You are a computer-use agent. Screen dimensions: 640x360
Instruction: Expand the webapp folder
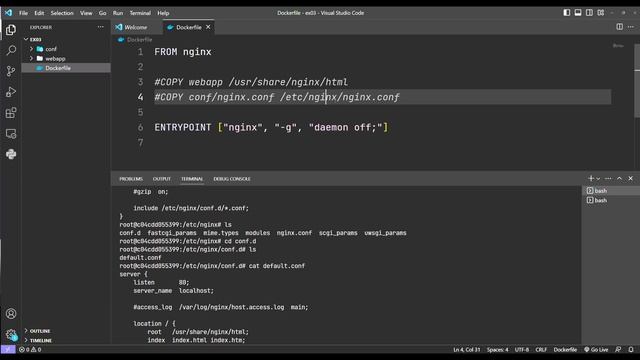[65, 58]
